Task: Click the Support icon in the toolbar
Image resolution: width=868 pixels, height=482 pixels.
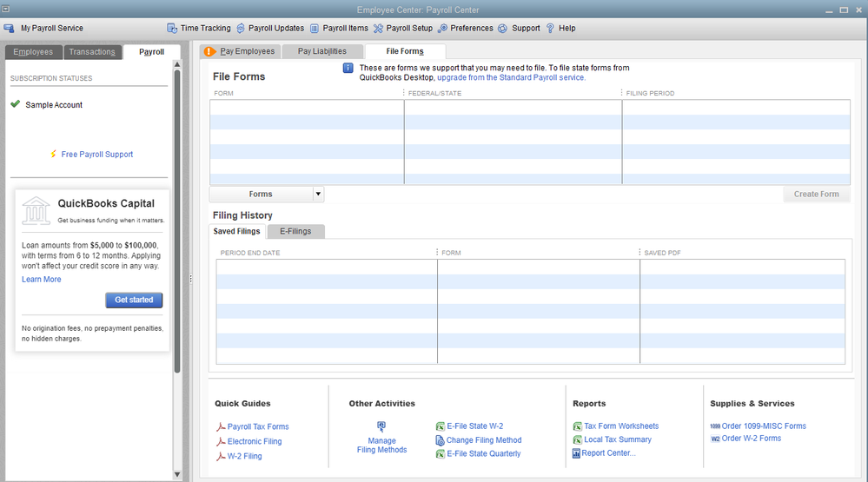Action: click(x=502, y=28)
